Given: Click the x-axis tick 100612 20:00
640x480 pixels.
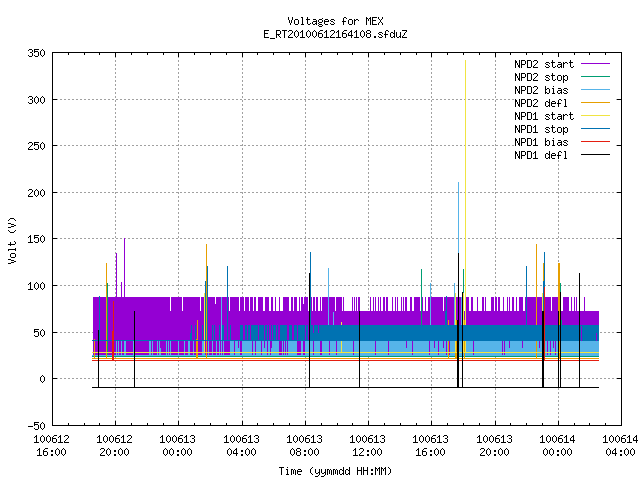Looking at the screenshot, I should [115, 446].
